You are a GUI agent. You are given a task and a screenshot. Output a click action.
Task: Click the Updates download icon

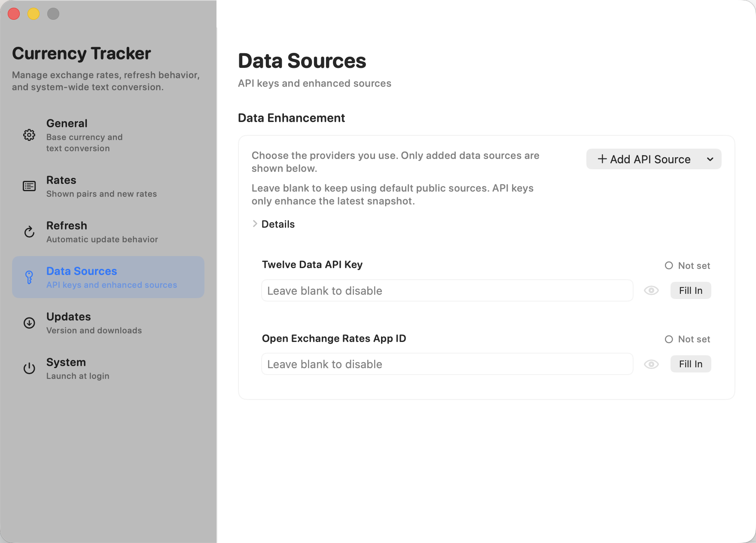(29, 323)
